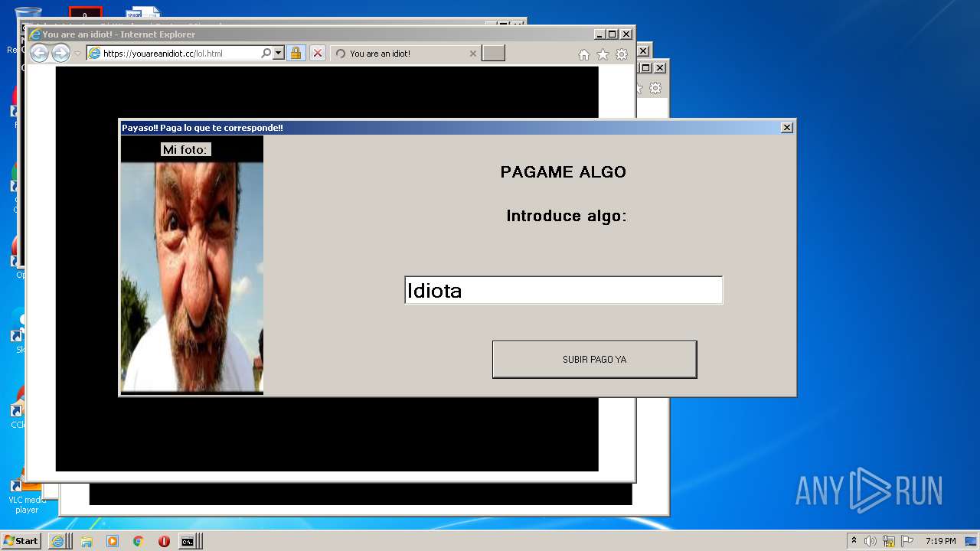The image size is (980, 551).
Task: Maximize the third background IE window
Action: point(645,68)
